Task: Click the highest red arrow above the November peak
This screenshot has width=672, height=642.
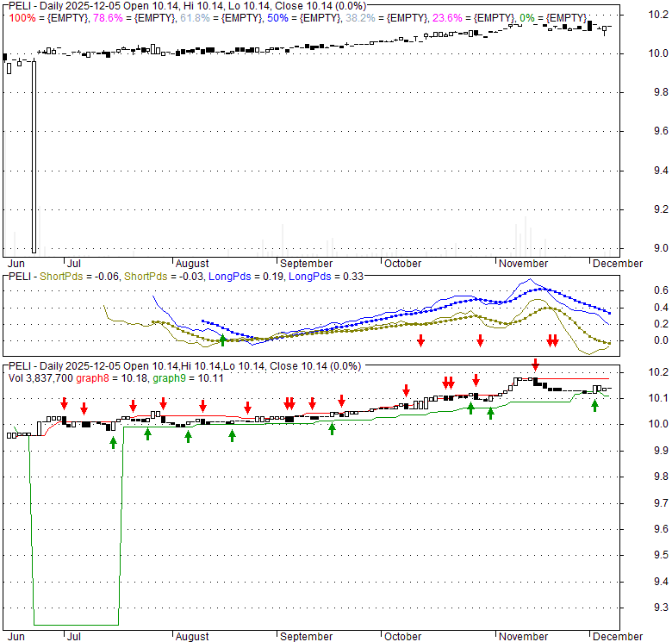Action: coord(535,365)
